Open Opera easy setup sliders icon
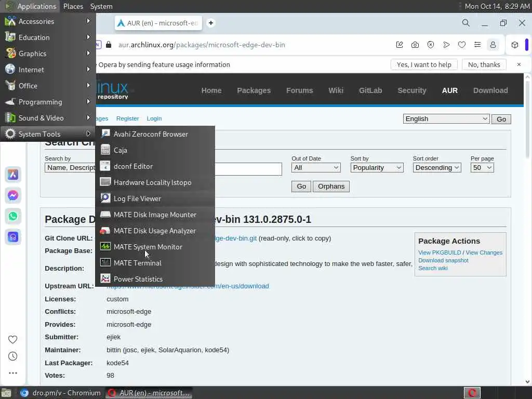The image size is (532, 399). click(477, 45)
